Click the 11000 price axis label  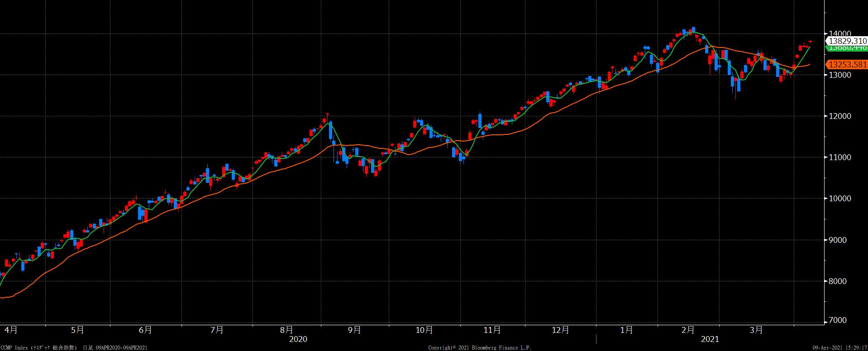point(840,157)
